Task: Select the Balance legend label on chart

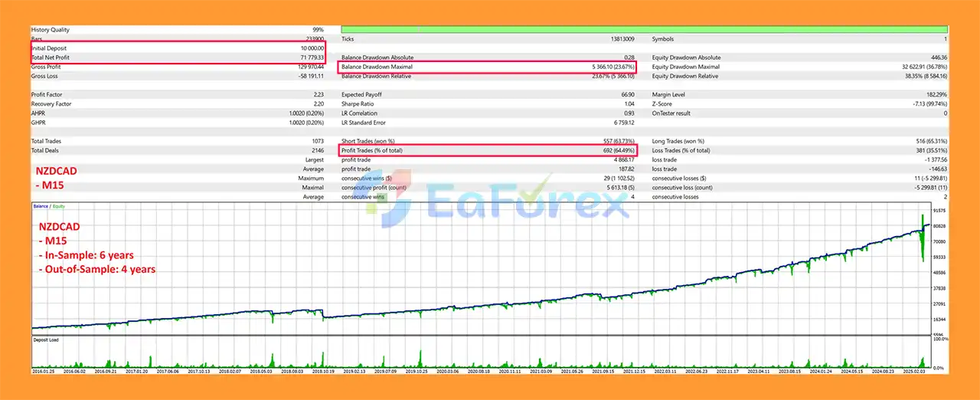Action: tap(41, 207)
